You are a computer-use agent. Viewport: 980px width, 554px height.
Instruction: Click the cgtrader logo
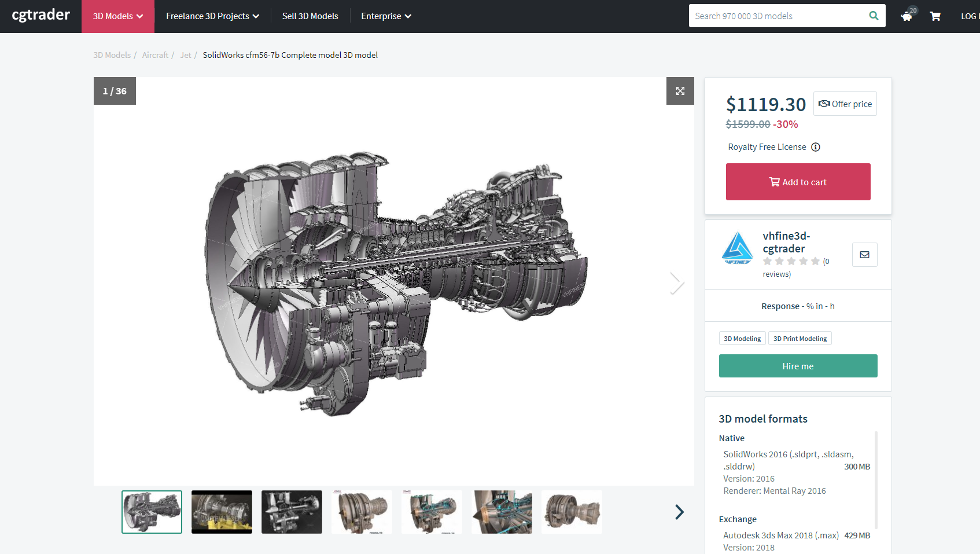coord(40,16)
